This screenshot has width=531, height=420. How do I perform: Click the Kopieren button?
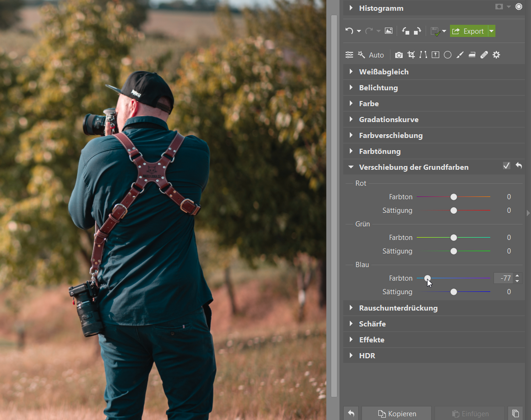click(397, 413)
